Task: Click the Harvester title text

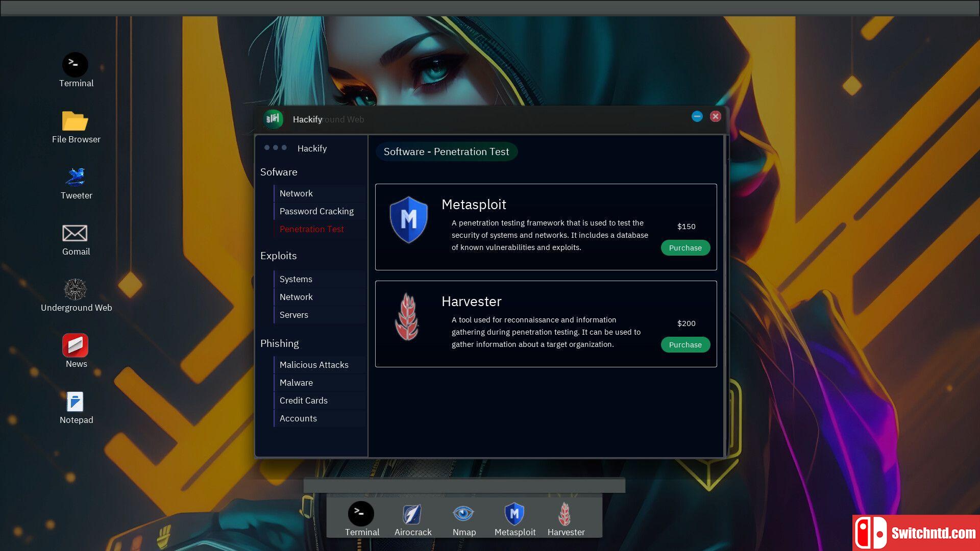Action: coord(471,302)
